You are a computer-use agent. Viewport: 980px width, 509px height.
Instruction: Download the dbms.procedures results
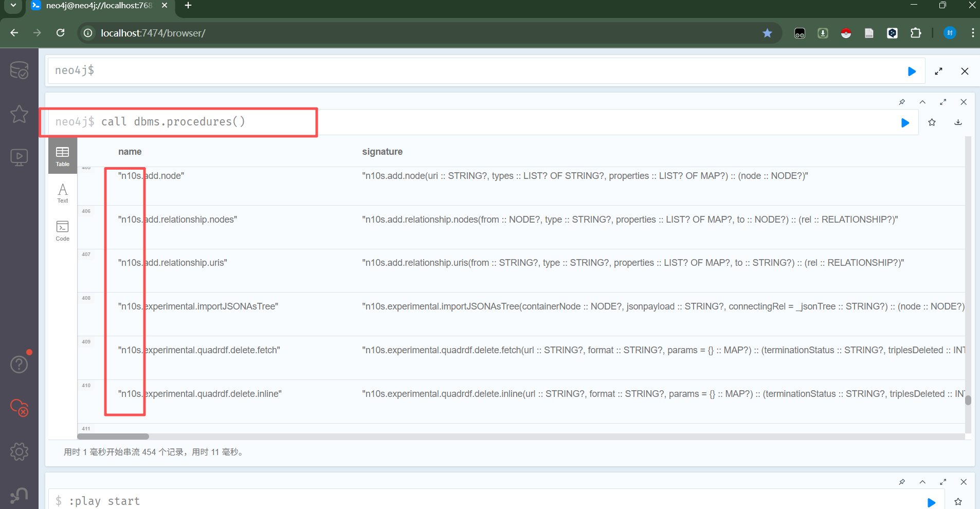point(958,122)
